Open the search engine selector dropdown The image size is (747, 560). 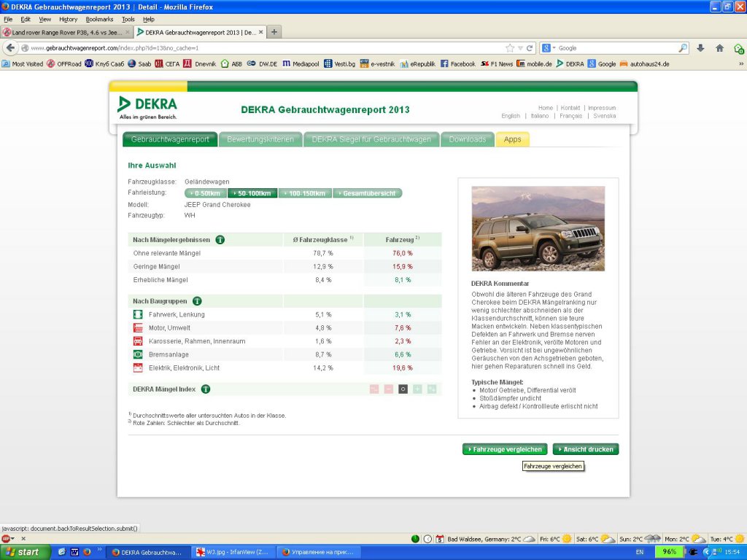click(x=549, y=48)
